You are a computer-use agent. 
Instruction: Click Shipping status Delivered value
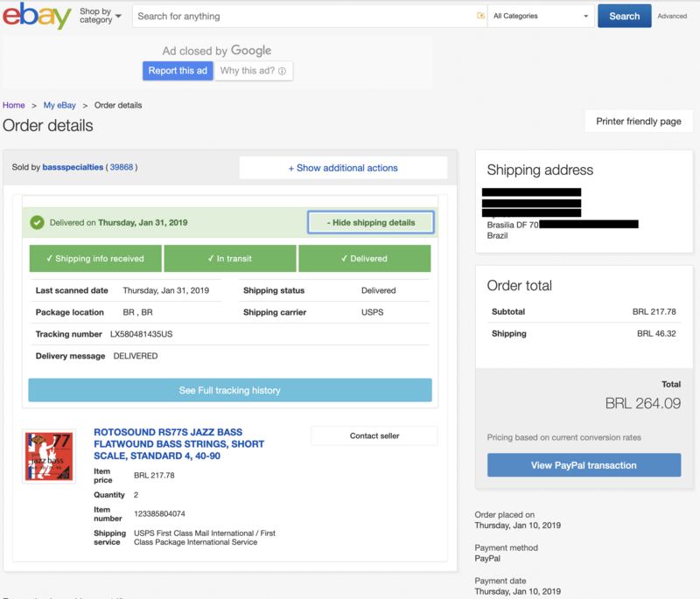pyautogui.click(x=379, y=290)
